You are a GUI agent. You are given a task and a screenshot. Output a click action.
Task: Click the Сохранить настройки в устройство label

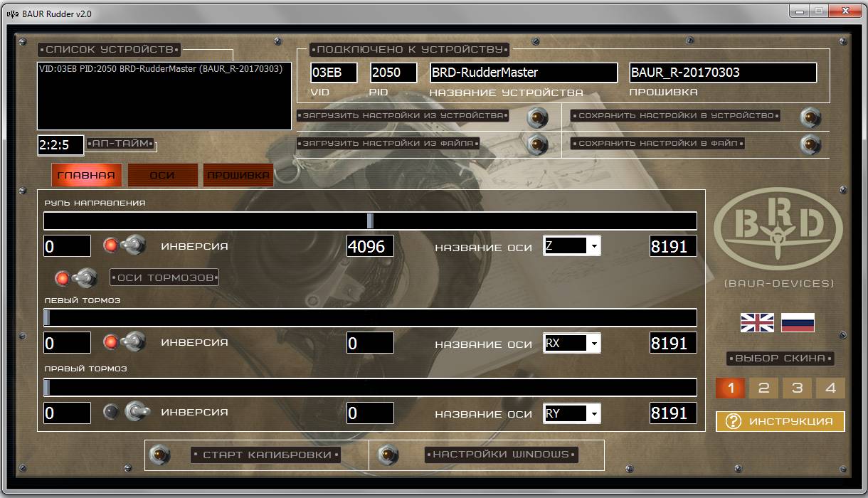click(677, 115)
